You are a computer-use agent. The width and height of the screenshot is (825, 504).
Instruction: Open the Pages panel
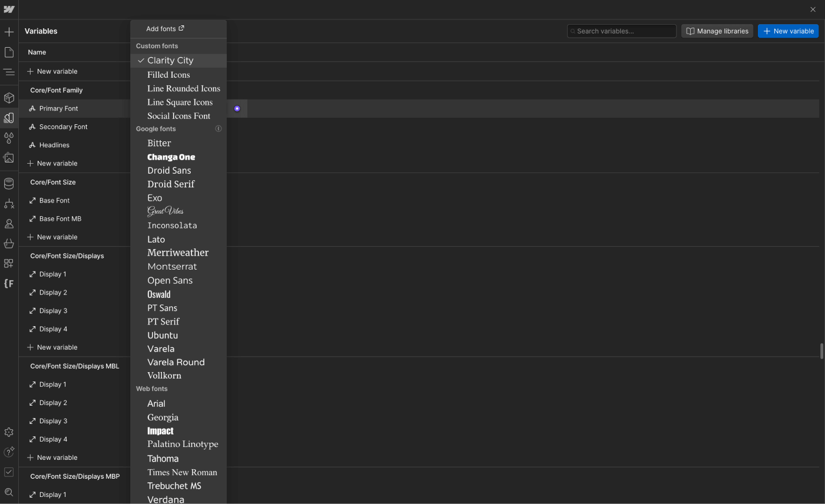[9, 52]
